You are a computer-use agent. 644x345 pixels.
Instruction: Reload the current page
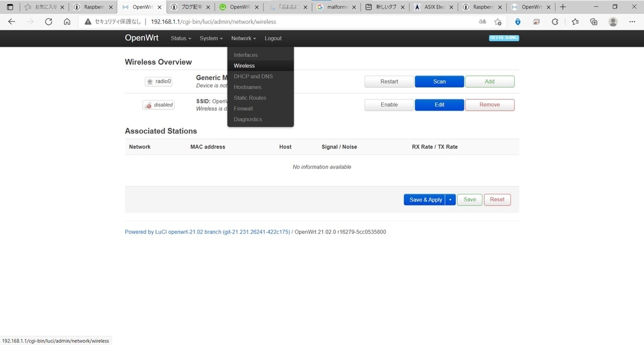(48, 22)
